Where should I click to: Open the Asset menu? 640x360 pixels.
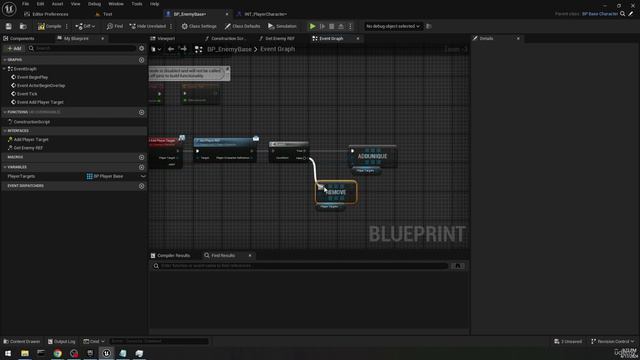tap(57, 4)
